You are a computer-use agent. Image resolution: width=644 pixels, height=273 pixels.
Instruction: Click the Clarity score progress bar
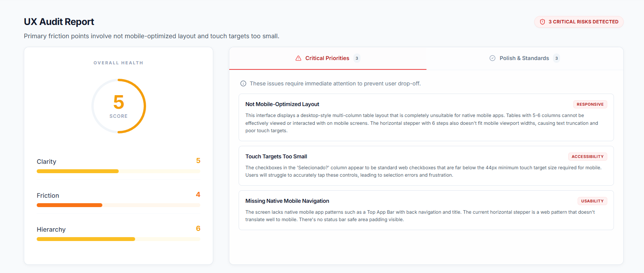(118, 171)
